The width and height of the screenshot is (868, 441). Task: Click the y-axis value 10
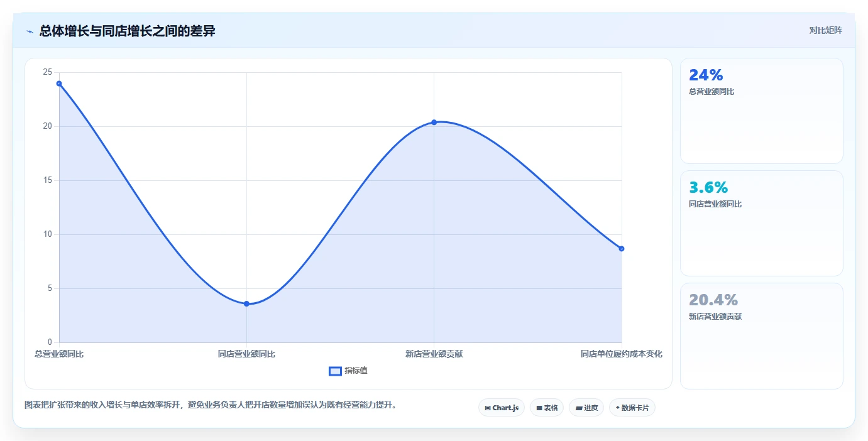(x=47, y=234)
